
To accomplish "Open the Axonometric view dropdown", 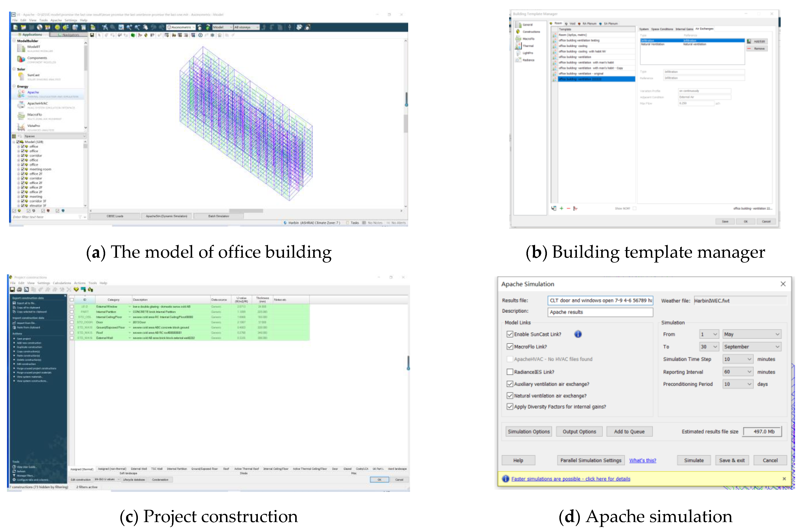I will (x=181, y=27).
